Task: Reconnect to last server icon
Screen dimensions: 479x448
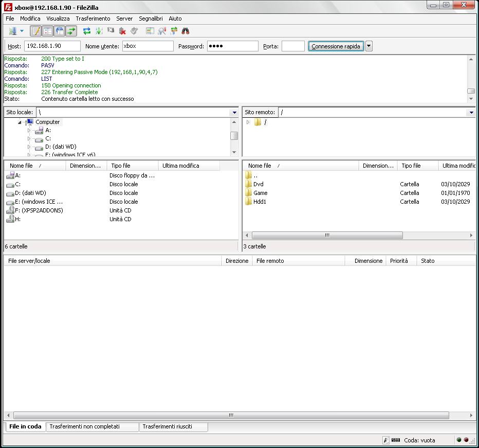Action: point(134,31)
